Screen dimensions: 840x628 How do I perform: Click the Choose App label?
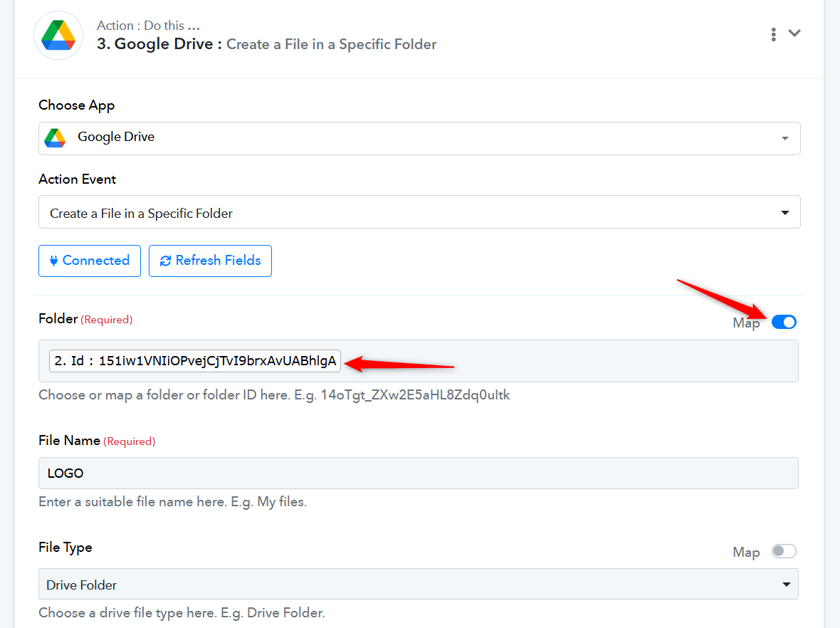coord(77,105)
